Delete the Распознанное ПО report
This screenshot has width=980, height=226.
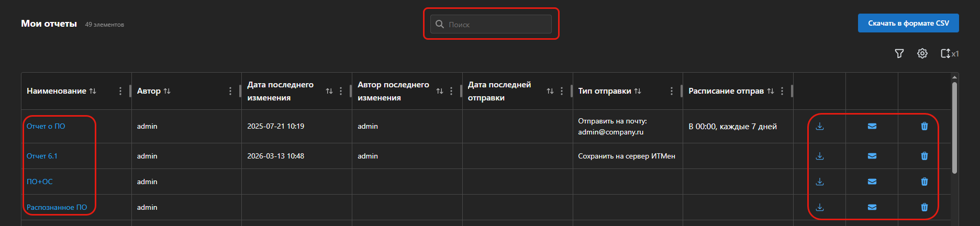coord(925,207)
